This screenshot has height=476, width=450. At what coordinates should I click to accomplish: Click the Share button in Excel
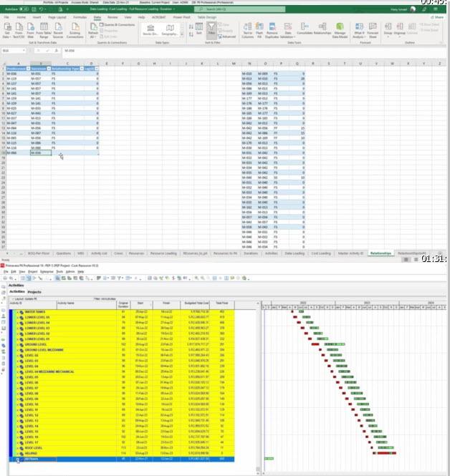437,17
